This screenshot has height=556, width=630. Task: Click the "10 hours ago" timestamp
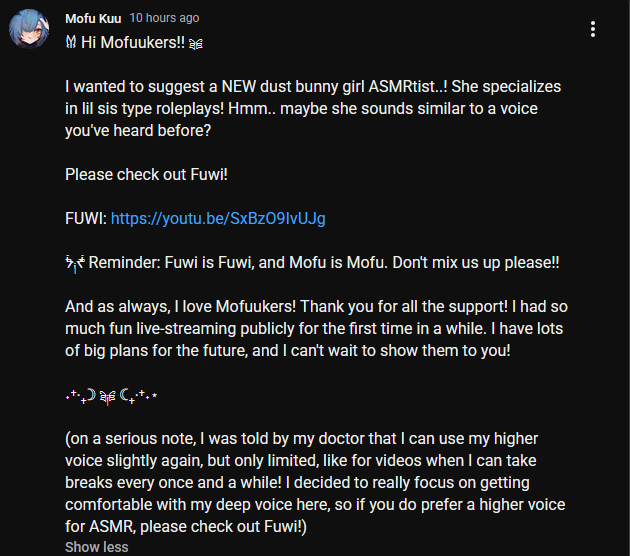coord(164,18)
